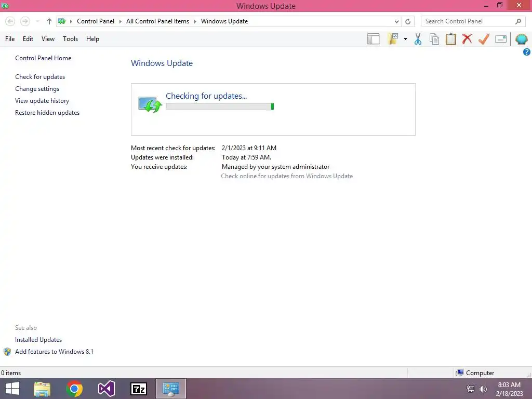Click Restore hidden updates
This screenshot has width=532, height=399.
(47, 113)
